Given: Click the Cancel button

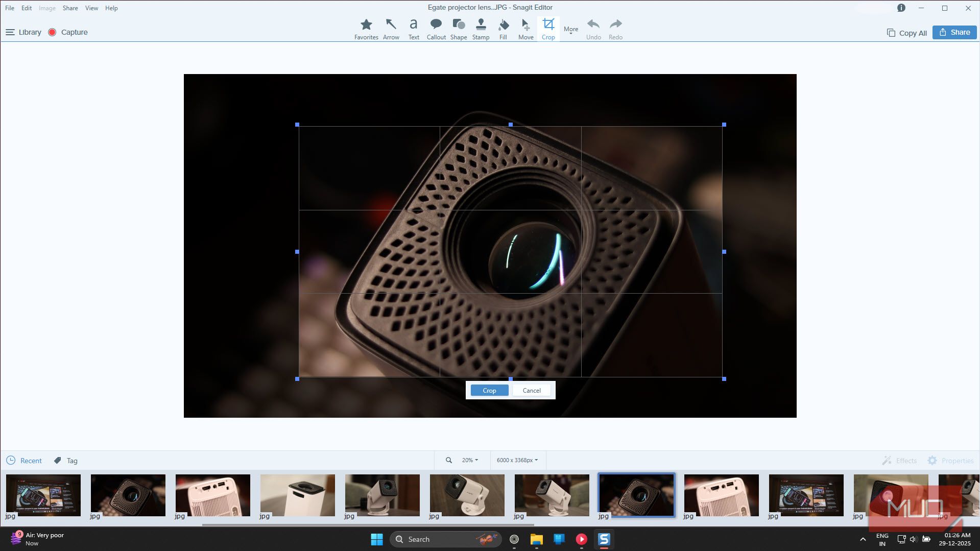Looking at the screenshot, I should pos(532,390).
